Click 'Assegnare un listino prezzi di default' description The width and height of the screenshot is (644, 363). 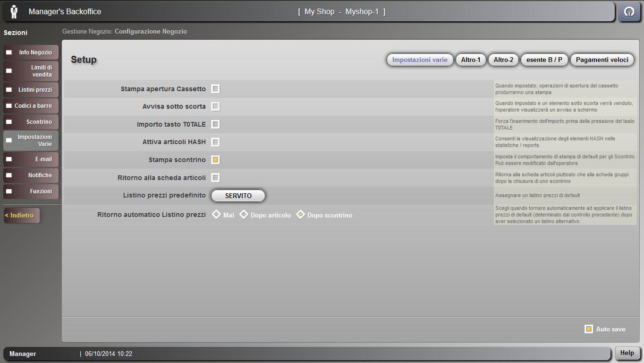(x=537, y=195)
